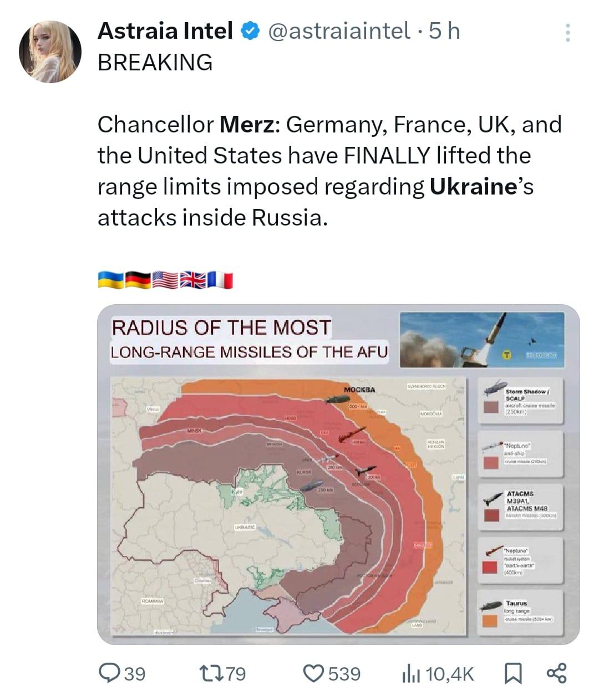Bookmark this Astraia Intel post
Image resolution: width=599 pixels, height=700 pixels.
click(x=512, y=674)
